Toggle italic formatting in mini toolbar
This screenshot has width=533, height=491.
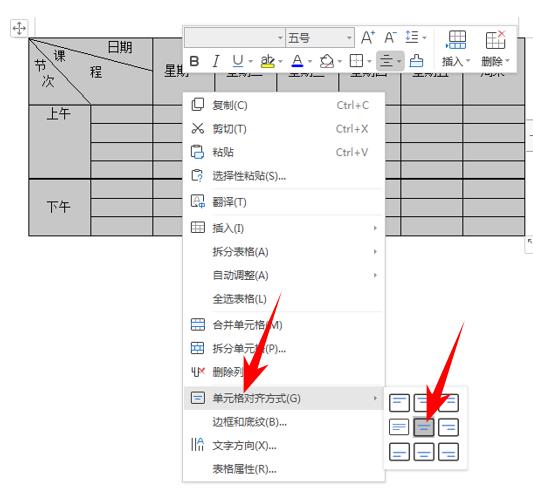(x=216, y=61)
